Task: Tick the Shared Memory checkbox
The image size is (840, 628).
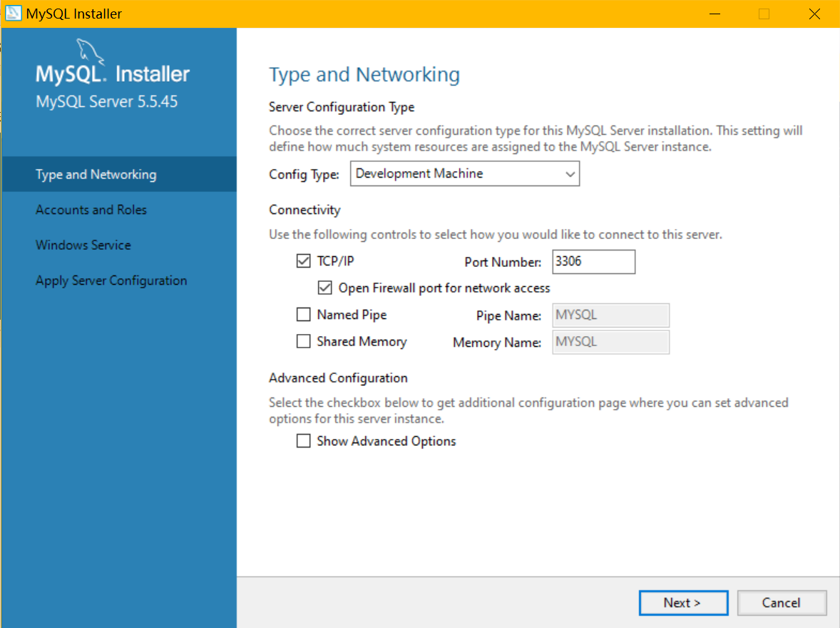Action: (x=304, y=342)
